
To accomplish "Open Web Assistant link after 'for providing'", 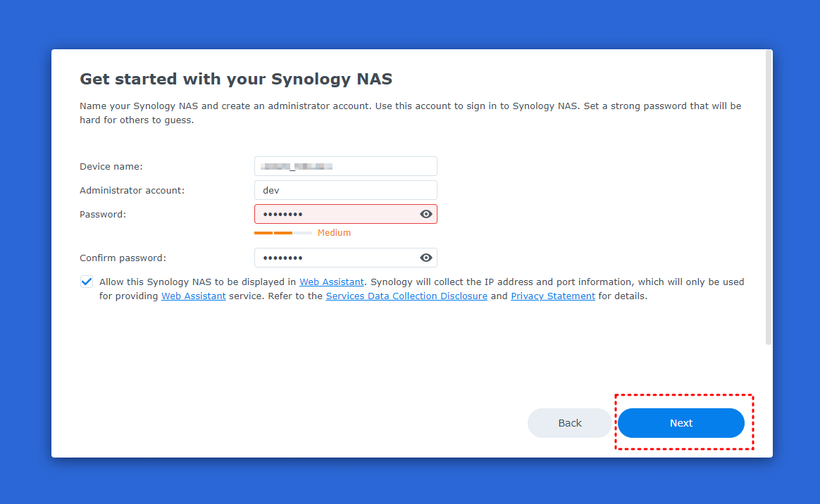I will pos(194,296).
